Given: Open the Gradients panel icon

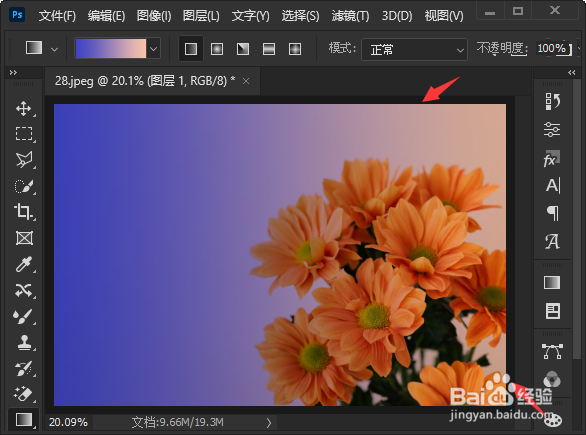Looking at the screenshot, I should (552, 283).
